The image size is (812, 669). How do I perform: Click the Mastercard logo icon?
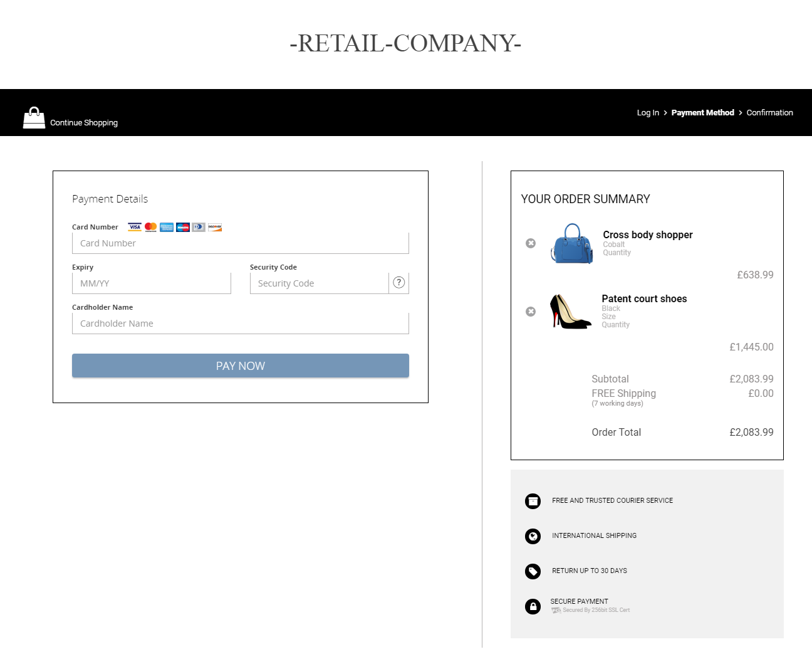pos(151,227)
